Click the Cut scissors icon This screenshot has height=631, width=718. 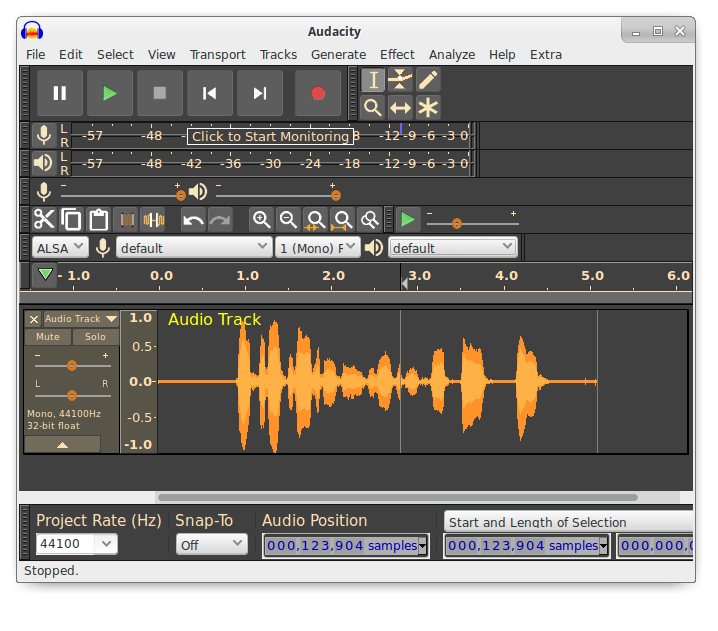[45, 219]
